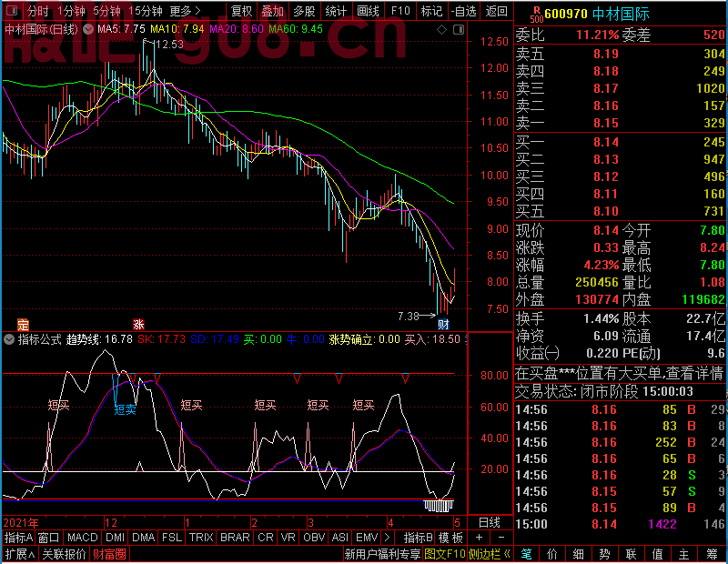Screen dimensions: 728x564
Task: Click the 定 marker icon on the chart
Action: tap(23, 325)
